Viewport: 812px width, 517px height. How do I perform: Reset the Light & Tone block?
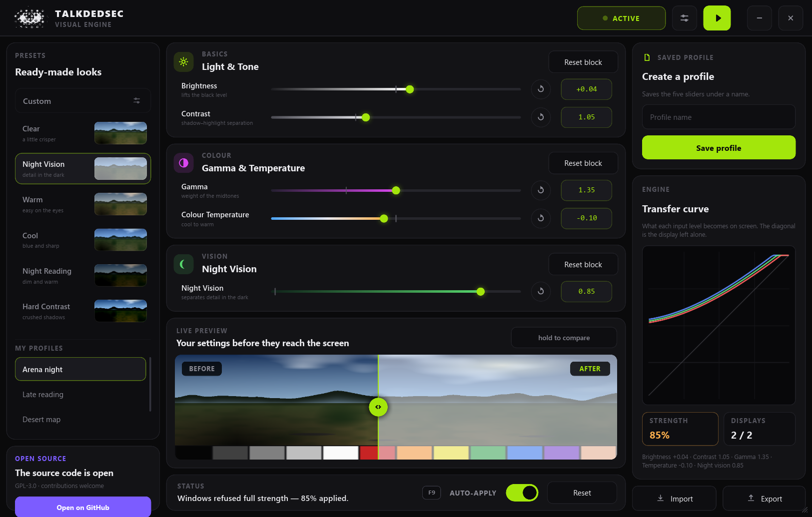(x=583, y=62)
